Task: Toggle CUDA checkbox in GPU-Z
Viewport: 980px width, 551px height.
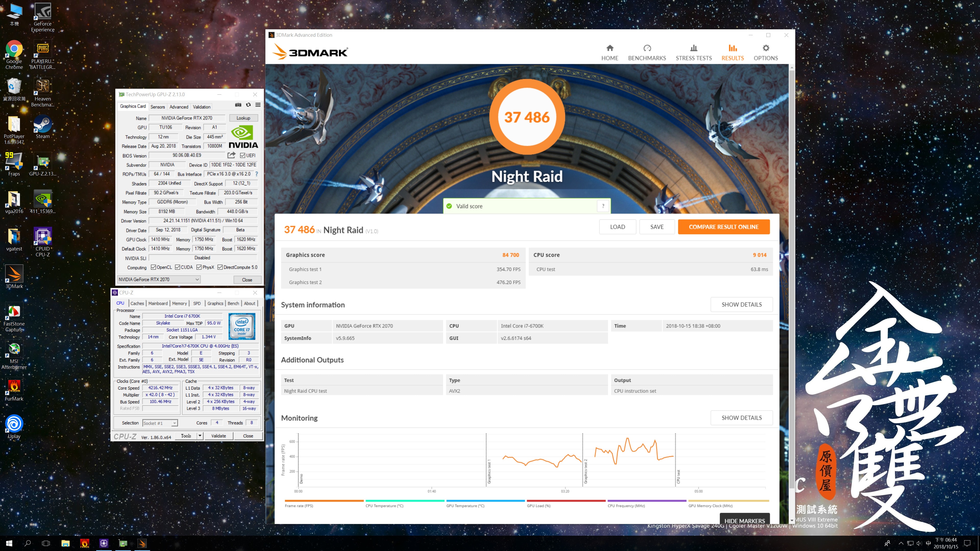Action: pos(178,267)
